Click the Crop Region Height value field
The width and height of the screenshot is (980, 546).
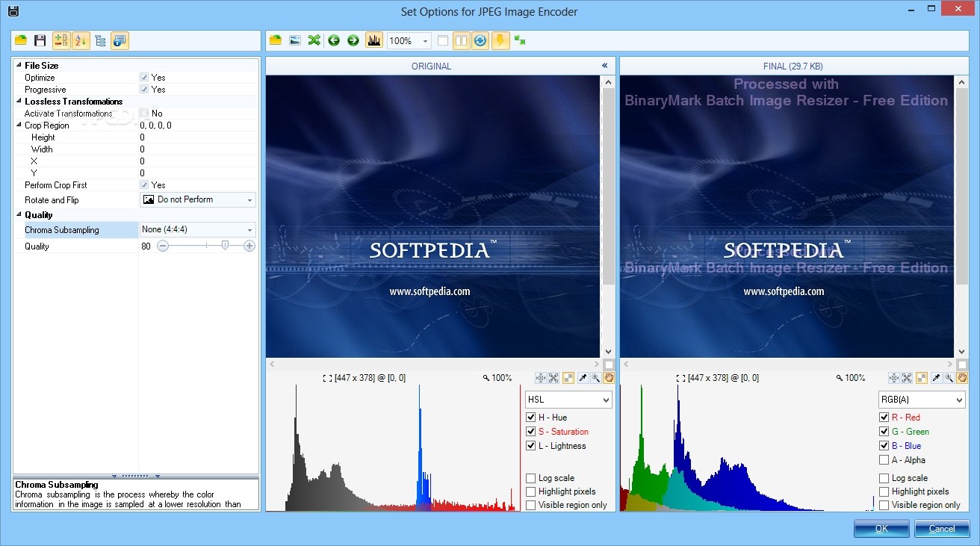coord(198,137)
